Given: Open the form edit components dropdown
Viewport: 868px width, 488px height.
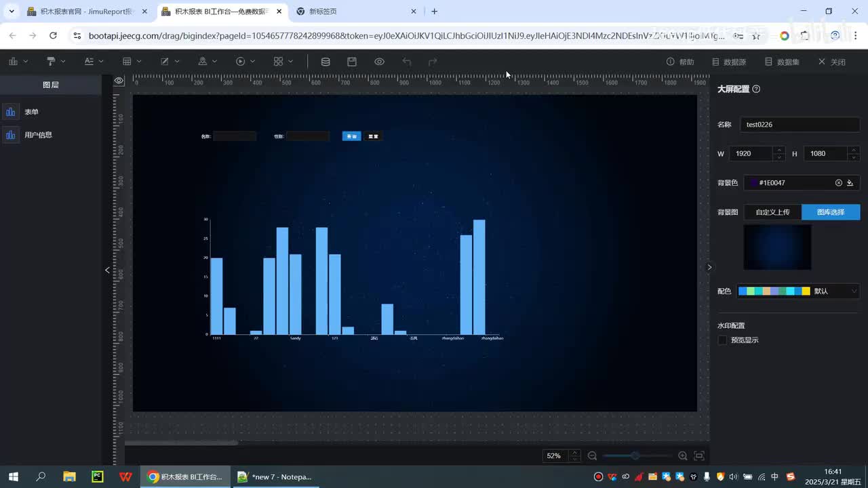Looking at the screenshot, I should (x=170, y=62).
